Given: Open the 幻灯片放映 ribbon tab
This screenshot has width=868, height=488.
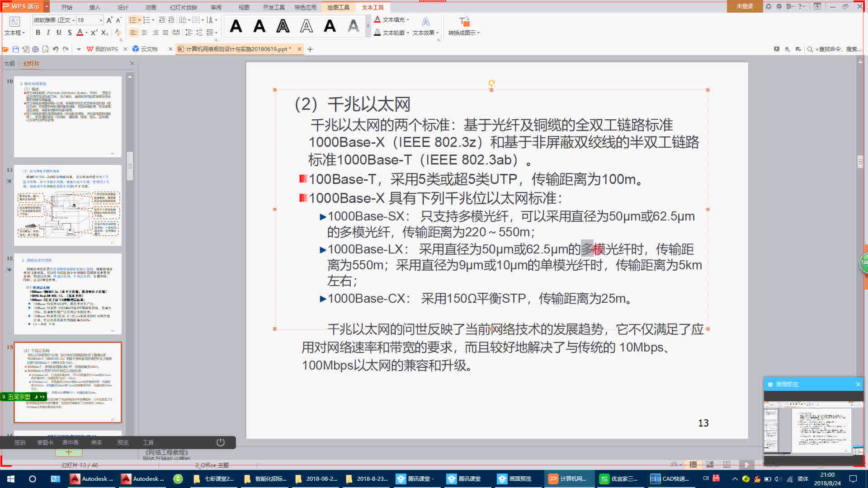Looking at the screenshot, I should pyautogui.click(x=183, y=7).
